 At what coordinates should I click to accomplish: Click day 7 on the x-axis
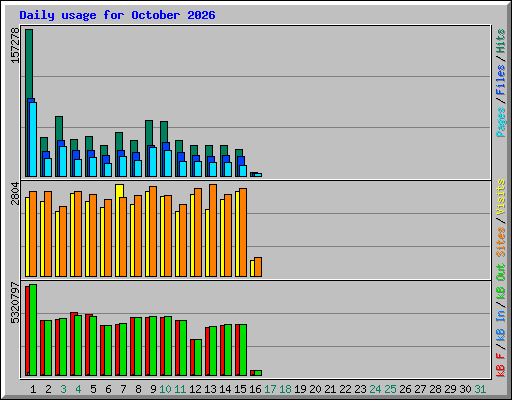123,389
